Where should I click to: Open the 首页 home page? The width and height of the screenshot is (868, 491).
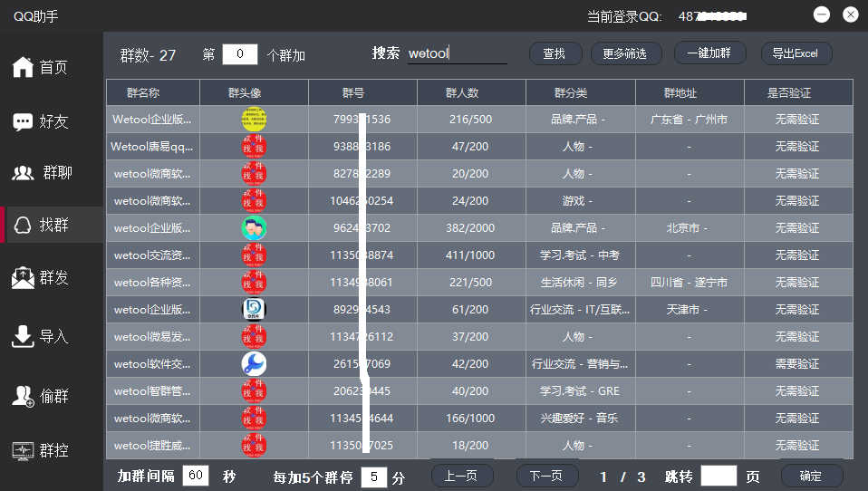pyautogui.click(x=40, y=67)
